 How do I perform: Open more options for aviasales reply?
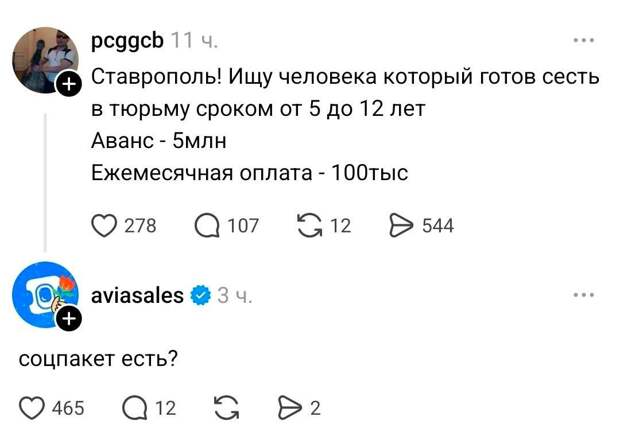pyautogui.click(x=583, y=295)
